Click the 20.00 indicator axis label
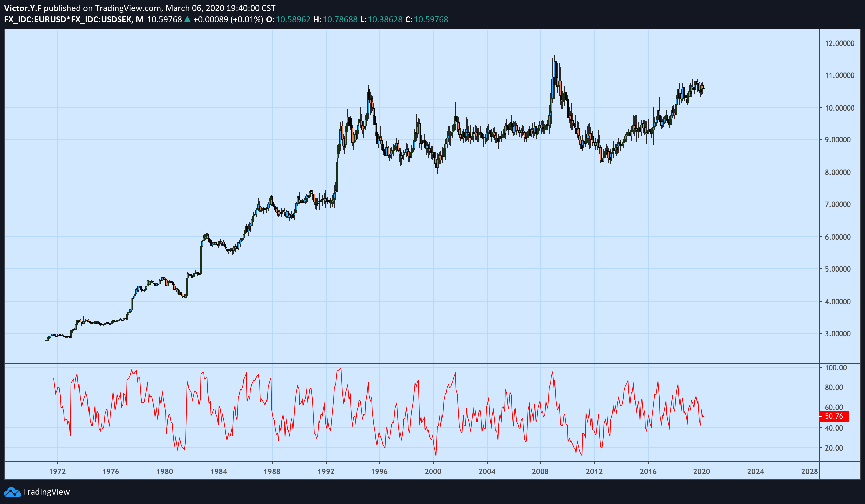 point(834,448)
